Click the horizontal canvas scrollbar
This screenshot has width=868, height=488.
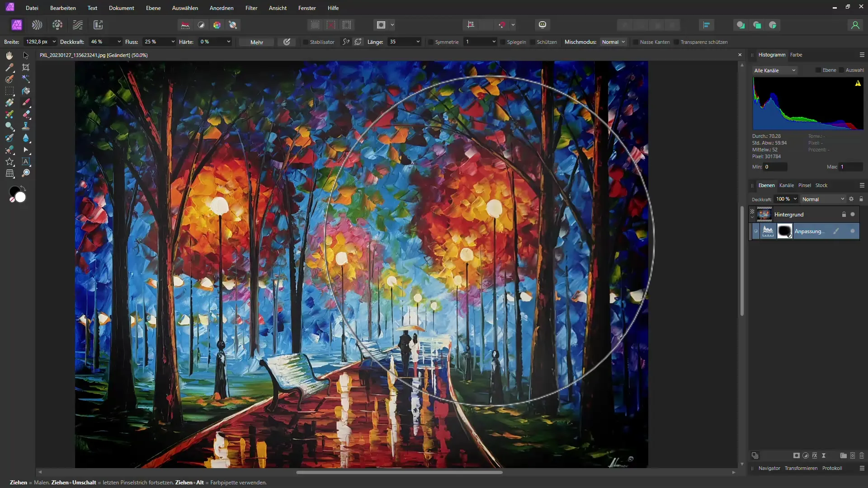click(399, 472)
